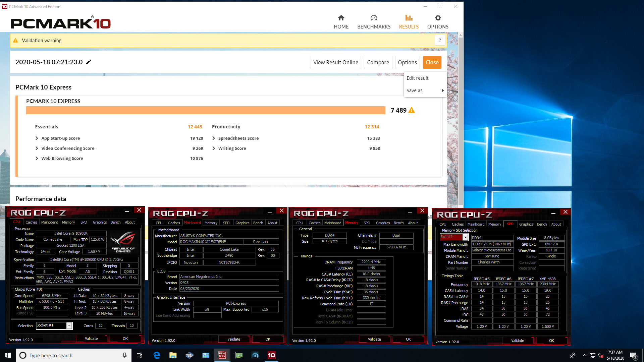Expand Spreadsheets Score details
The image size is (644, 362).
pos(214,138)
